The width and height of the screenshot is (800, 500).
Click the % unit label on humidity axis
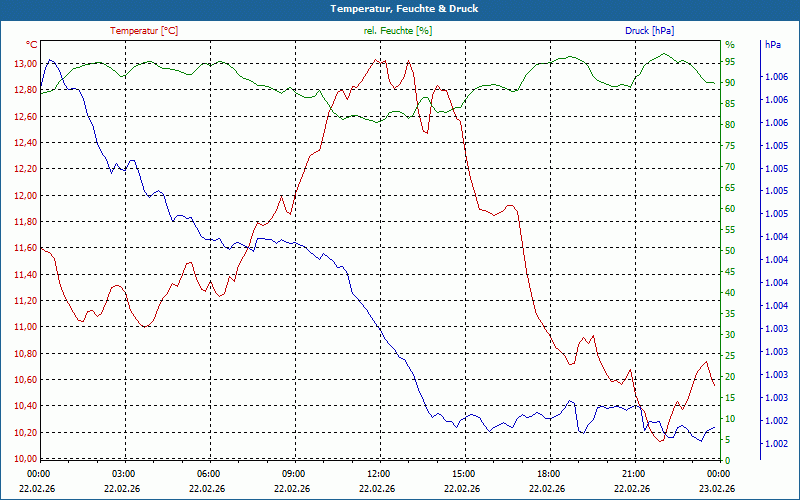tap(730, 45)
